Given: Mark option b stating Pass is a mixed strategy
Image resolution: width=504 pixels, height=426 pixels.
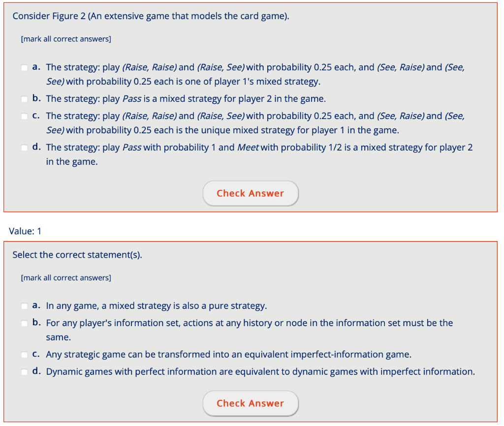Looking at the screenshot, I should pyautogui.click(x=24, y=99).
